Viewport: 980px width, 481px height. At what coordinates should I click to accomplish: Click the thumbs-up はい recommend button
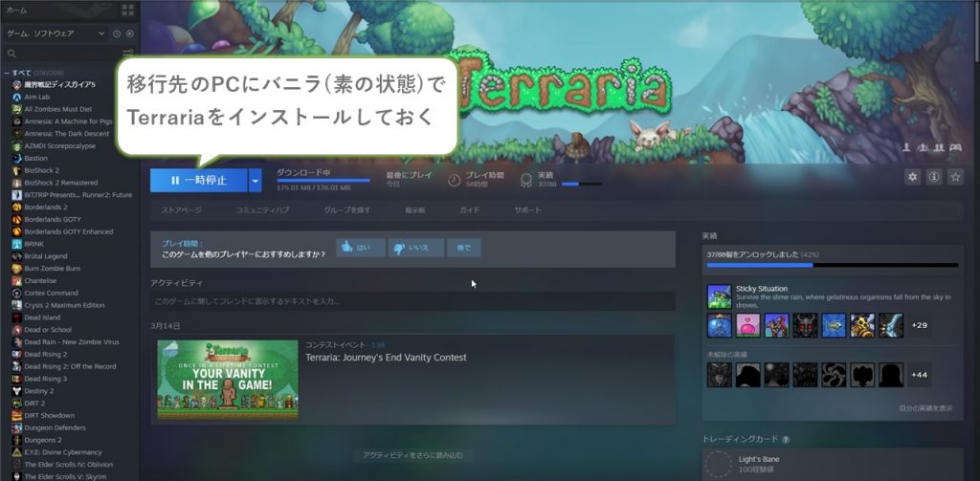point(360,248)
